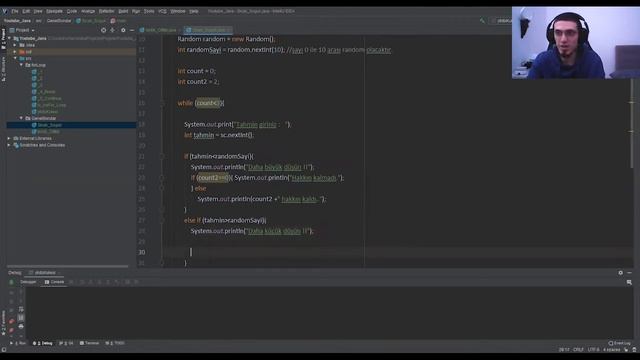Collapse the GenelSorular package

(22, 118)
